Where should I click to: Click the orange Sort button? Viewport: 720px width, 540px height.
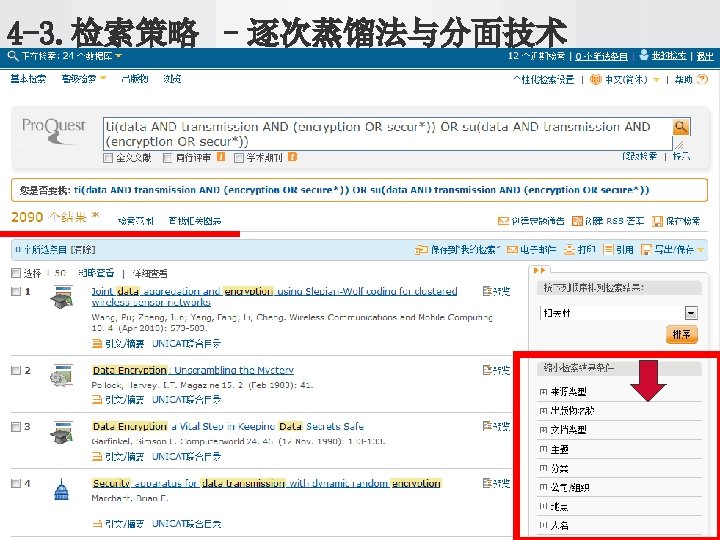(x=681, y=334)
